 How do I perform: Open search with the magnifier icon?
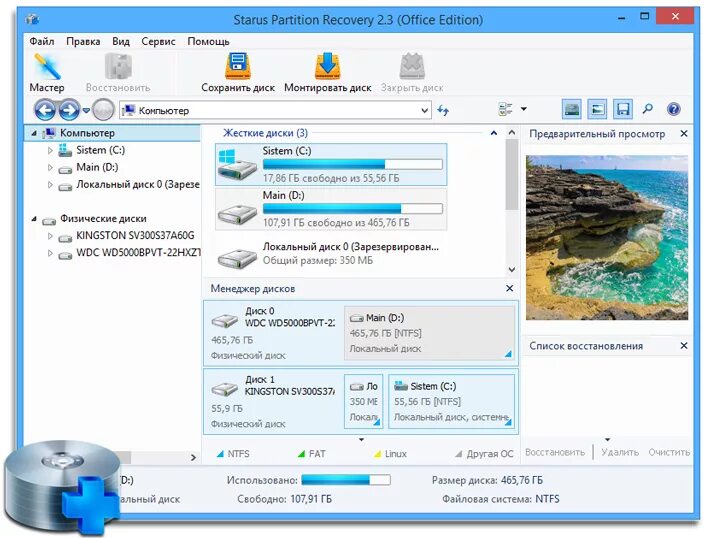click(648, 109)
